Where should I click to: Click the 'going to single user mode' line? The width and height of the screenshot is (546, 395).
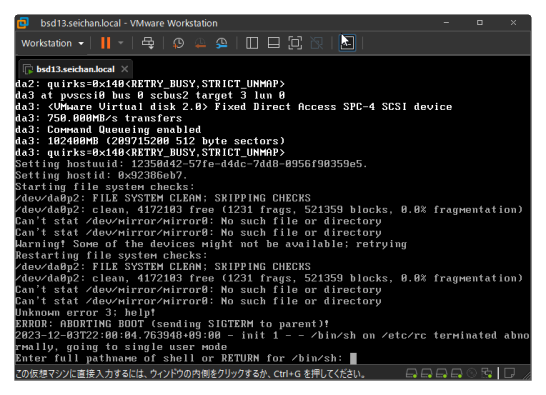pos(121,347)
